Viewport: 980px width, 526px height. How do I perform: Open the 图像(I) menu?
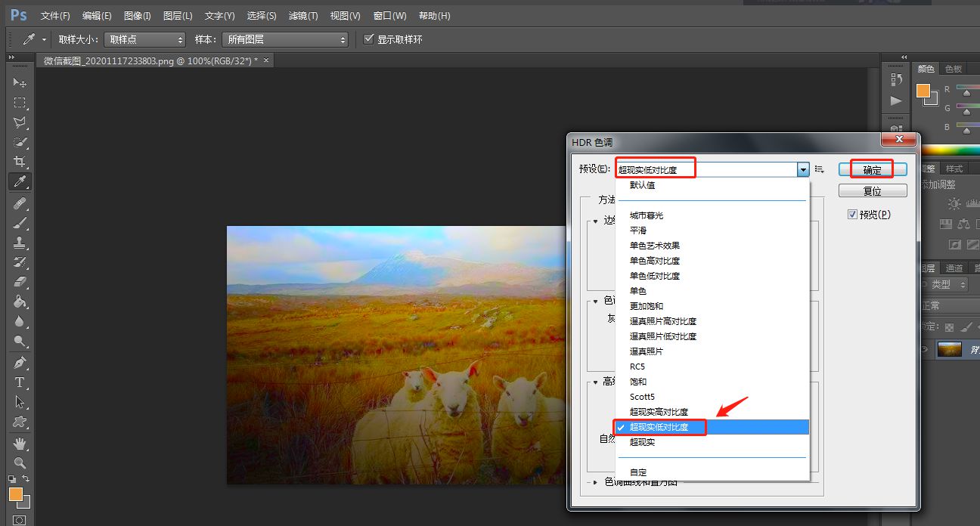(137, 16)
